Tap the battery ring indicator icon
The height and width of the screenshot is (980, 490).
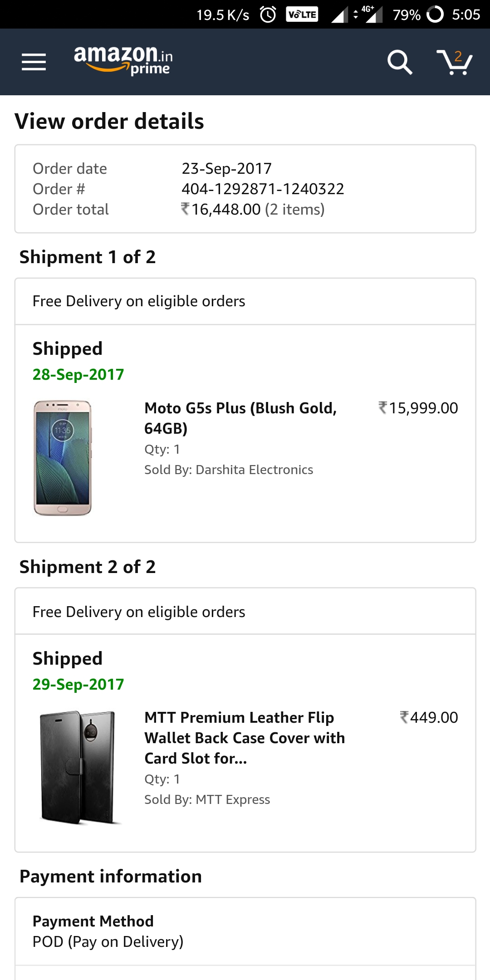pyautogui.click(x=435, y=15)
